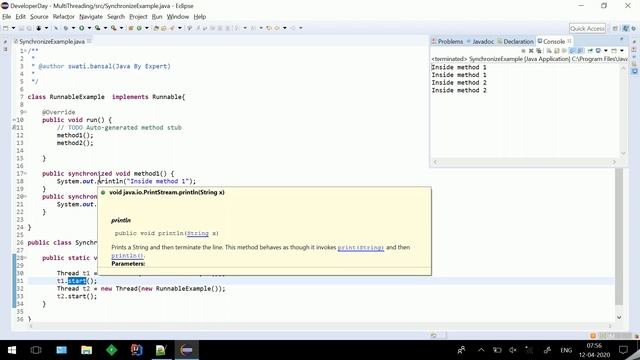Click into the Quick Access field
The image size is (640, 360).
[587, 28]
